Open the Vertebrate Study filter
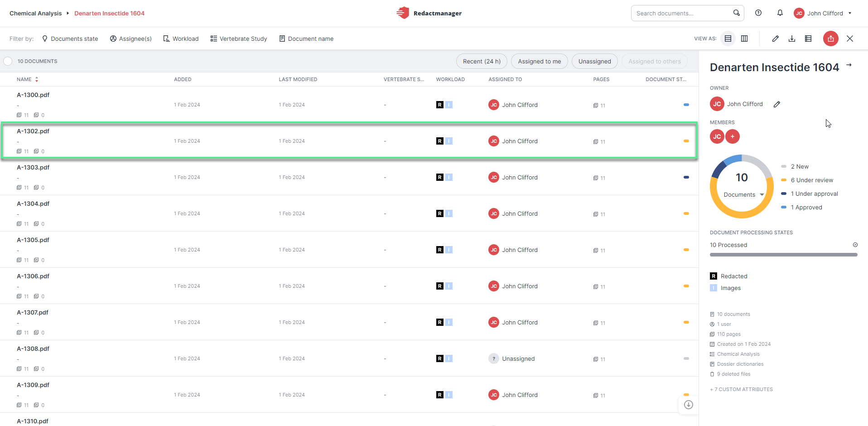868x426 pixels. 239,39
